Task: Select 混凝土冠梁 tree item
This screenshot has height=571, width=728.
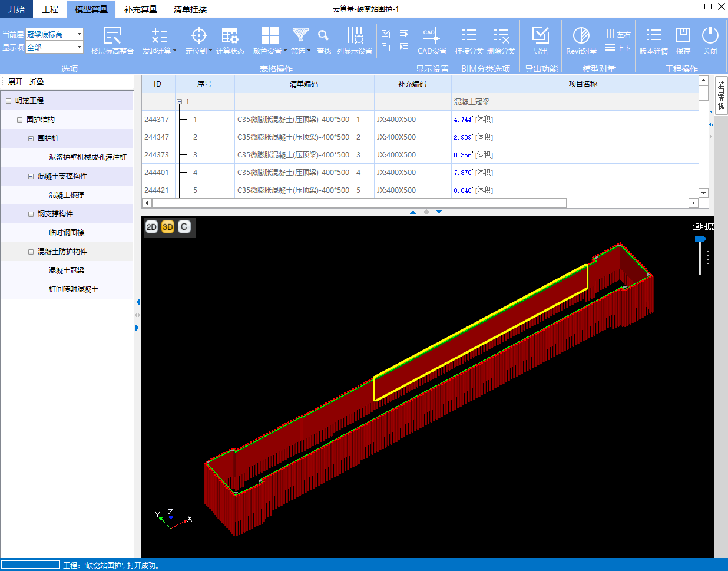Action: (67, 270)
